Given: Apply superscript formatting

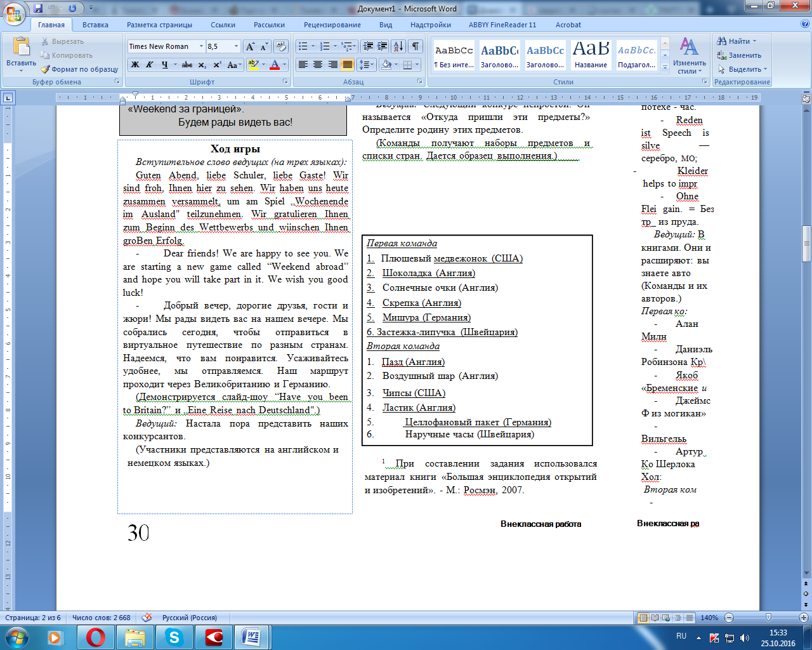Looking at the screenshot, I should click(x=217, y=65).
